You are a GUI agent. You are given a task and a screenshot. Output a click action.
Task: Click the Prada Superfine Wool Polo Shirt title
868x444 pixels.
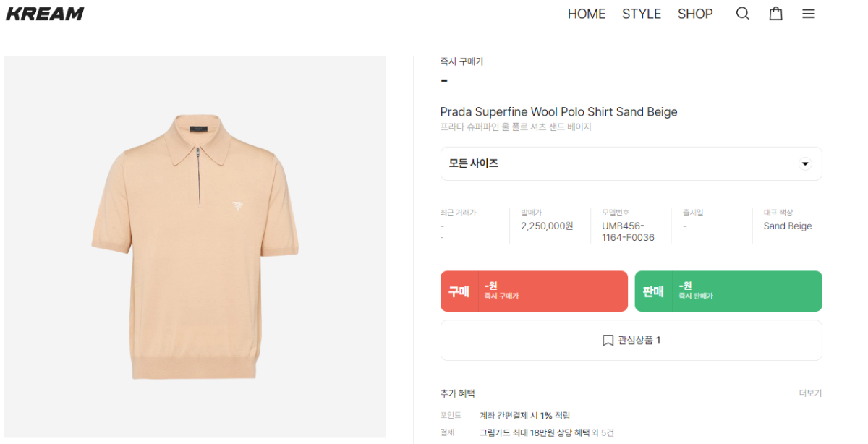click(x=558, y=111)
